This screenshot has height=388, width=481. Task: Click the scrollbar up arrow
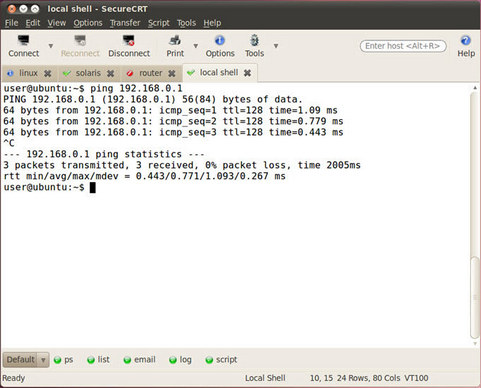475,88
